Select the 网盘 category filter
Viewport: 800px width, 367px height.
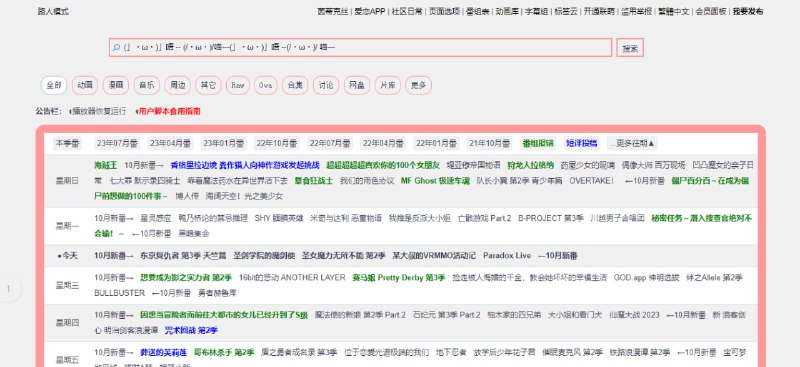[357, 85]
